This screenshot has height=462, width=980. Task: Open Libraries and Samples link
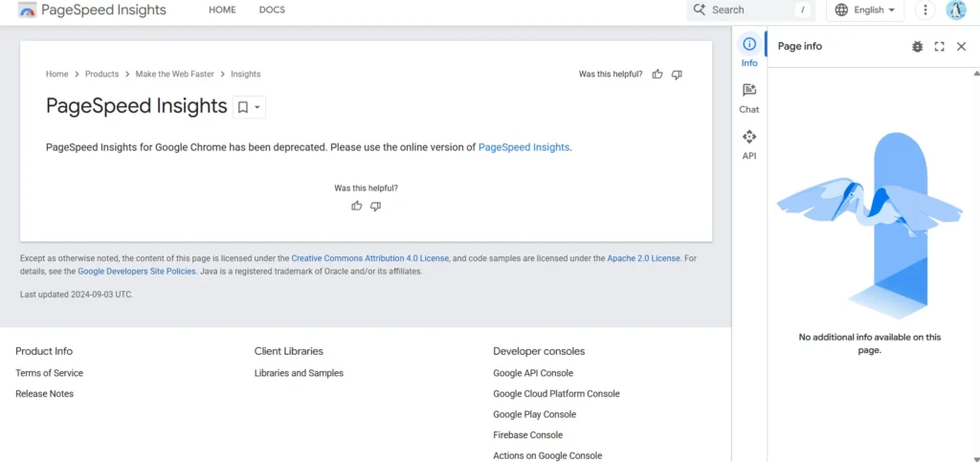pyautogui.click(x=299, y=373)
